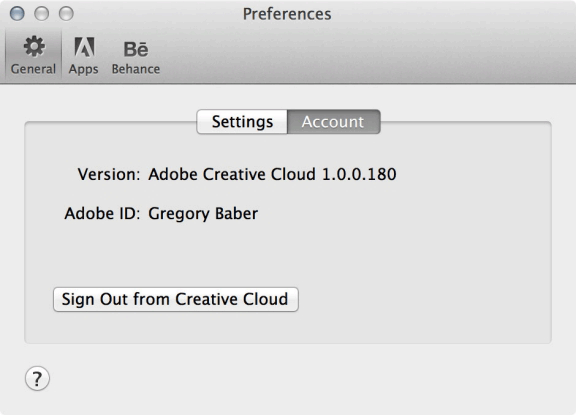Close the Preferences window
Viewport: 576px width, 415px height.
[17, 14]
